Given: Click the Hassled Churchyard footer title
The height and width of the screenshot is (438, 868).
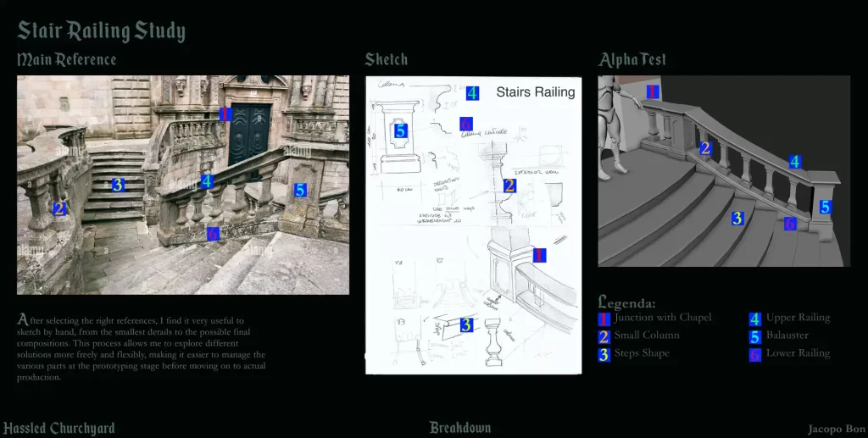Looking at the screenshot, I should point(58,428).
